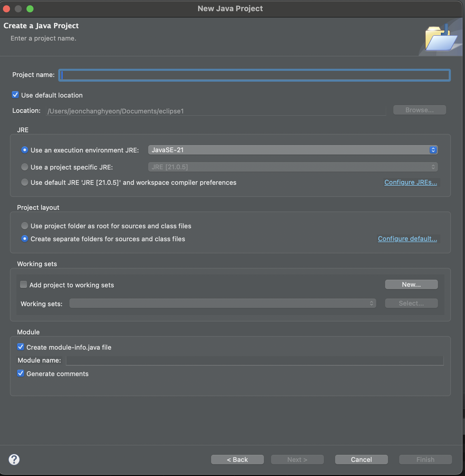Open the Configure default... link

pyautogui.click(x=407, y=239)
